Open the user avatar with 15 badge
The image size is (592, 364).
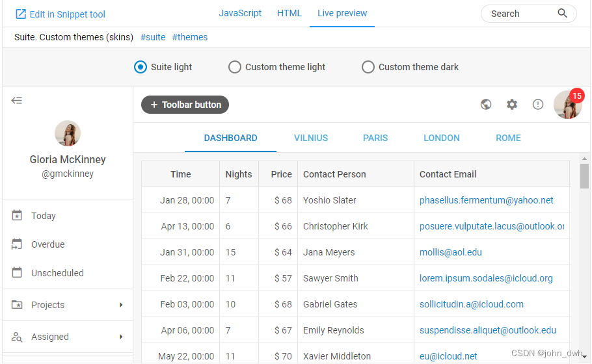tap(568, 105)
